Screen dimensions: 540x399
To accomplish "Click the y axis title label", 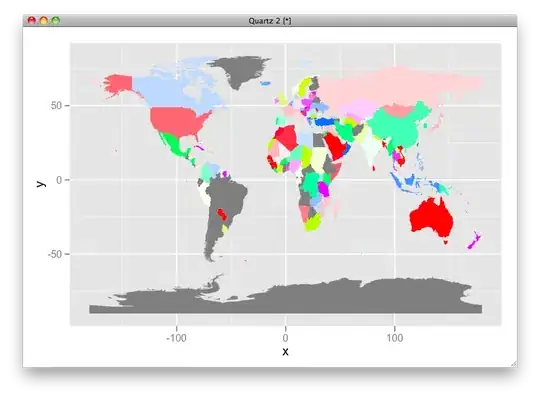I will pos(41,184).
